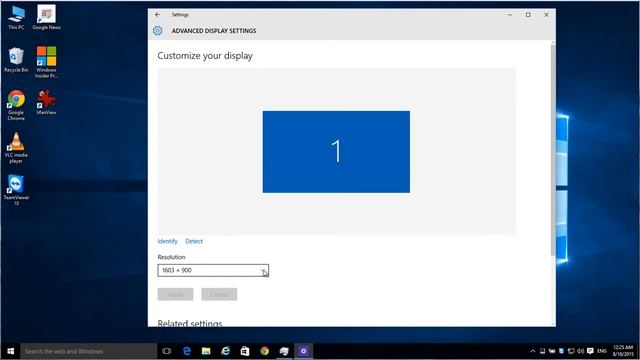Image resolution: width=640 pixels, height=360 pixels.
Task: Launch VLC media player desktop shortcut
Action: [16, 148]
